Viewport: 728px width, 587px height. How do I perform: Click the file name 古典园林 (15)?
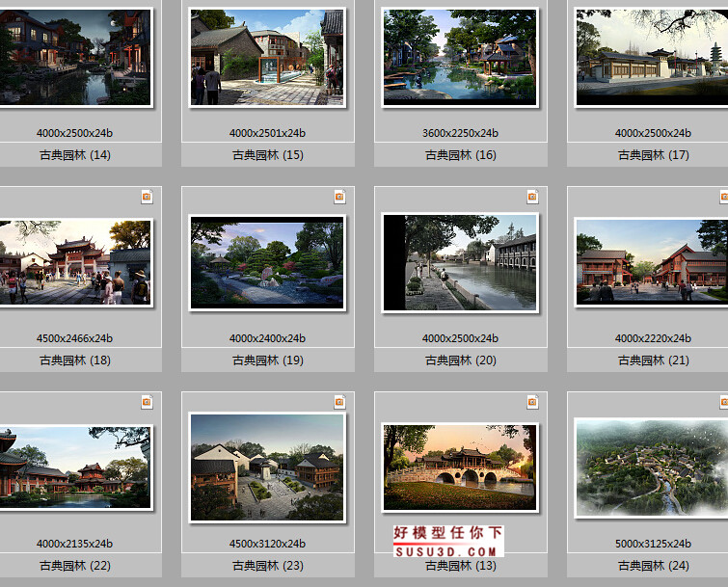coord(267,155)
